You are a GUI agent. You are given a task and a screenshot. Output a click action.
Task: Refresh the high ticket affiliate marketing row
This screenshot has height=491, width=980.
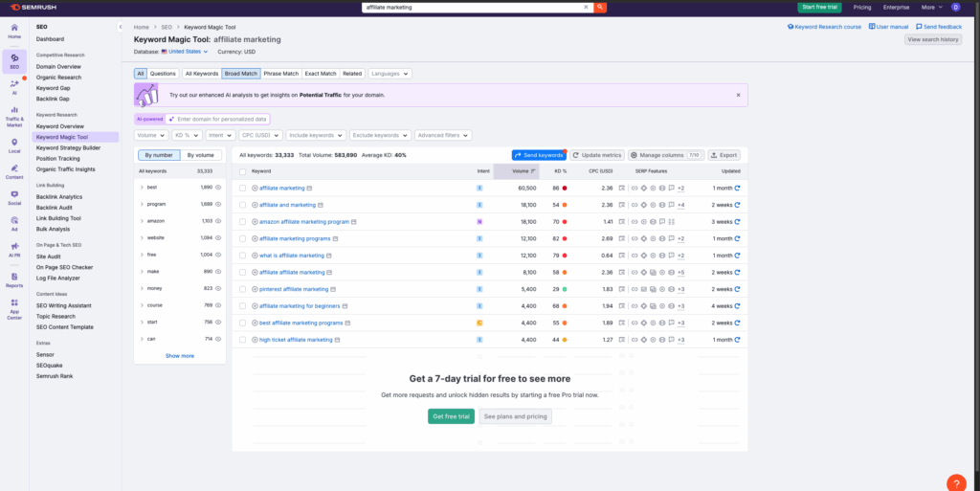tap(738, 340)
